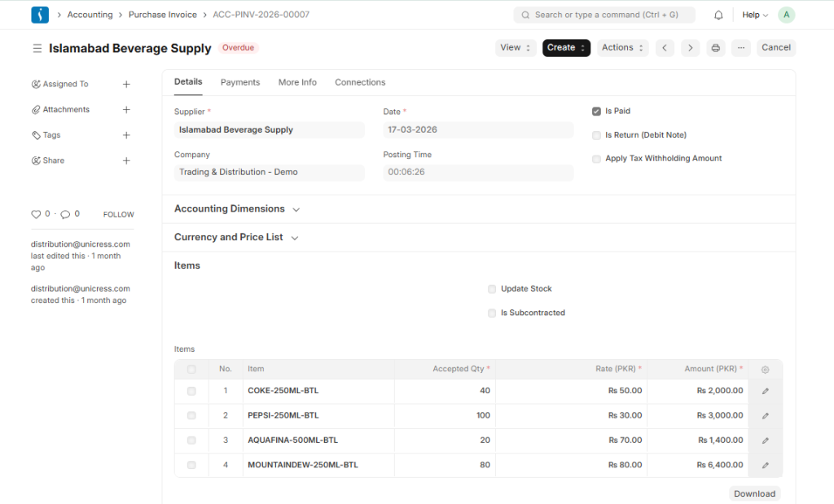Select the COKE-250ML-BTL row checkbox
Screen dimensions: 834x504
click(x=191, y=392)
